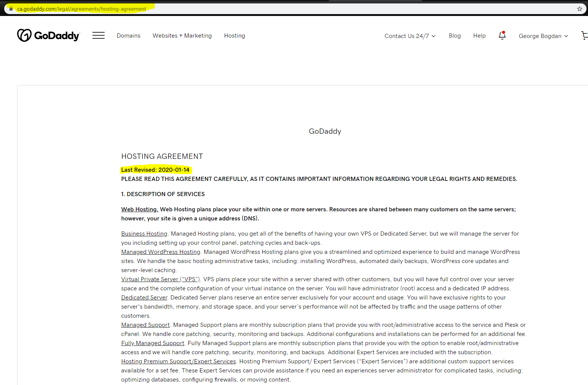Open the George Bogdan account menu
Viewport: 588px width, 385px height.
click(540, 36)
